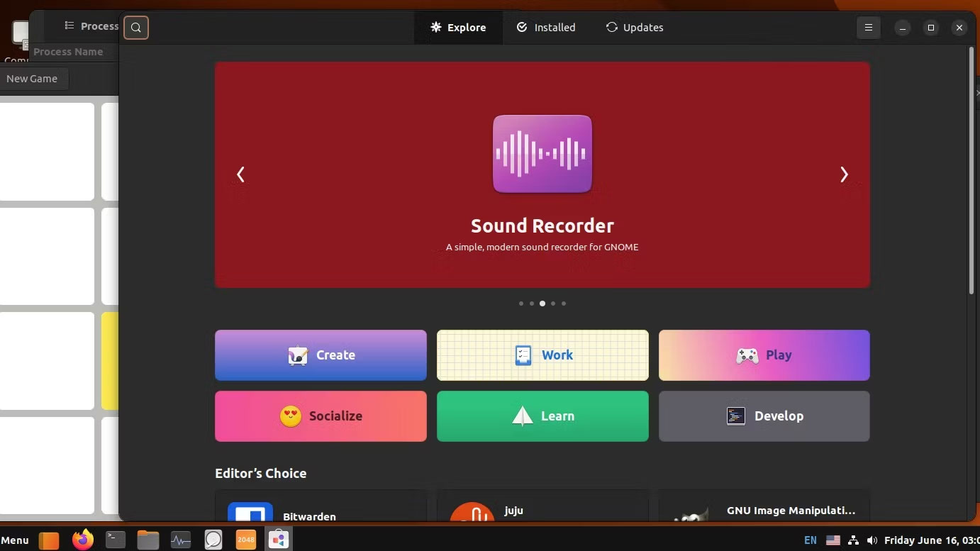Switch to 2048 game taskbar icon
980x551 pixels.
pos(246,540)
